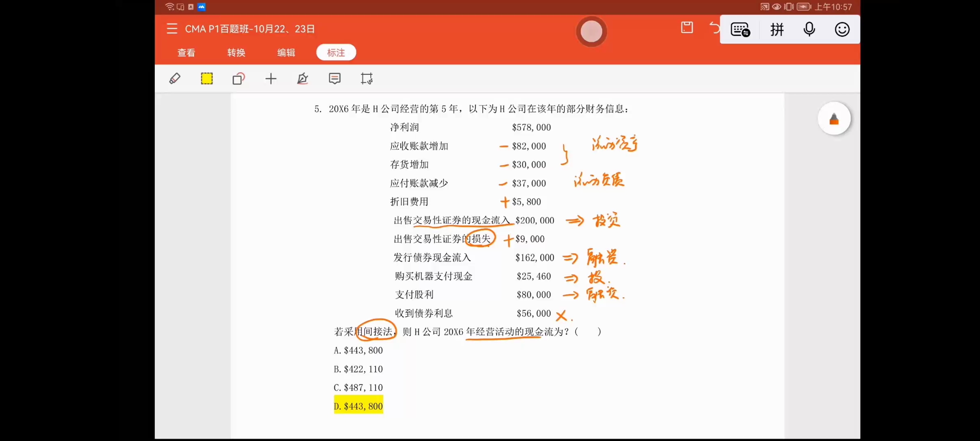Click the plus add annotation icon

(x=271, y=78)
